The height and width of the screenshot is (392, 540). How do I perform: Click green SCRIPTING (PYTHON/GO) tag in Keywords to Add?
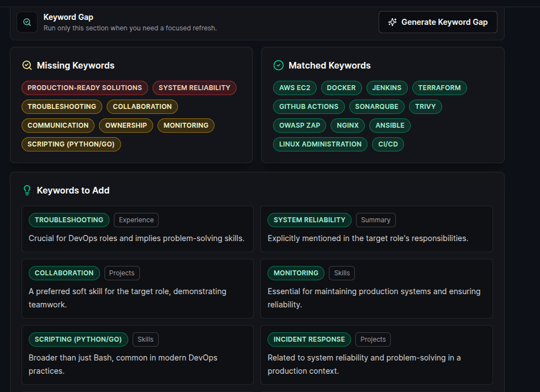(x=78, y=339)
